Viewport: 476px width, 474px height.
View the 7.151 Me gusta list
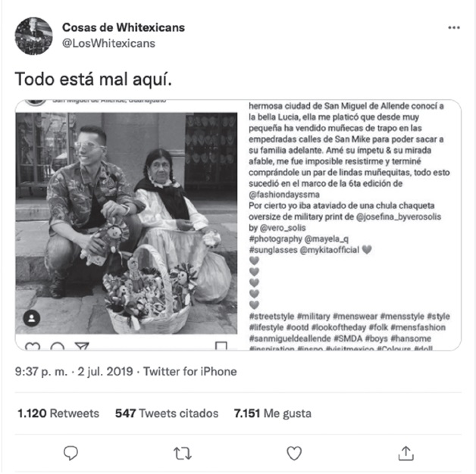click(273, 413)
